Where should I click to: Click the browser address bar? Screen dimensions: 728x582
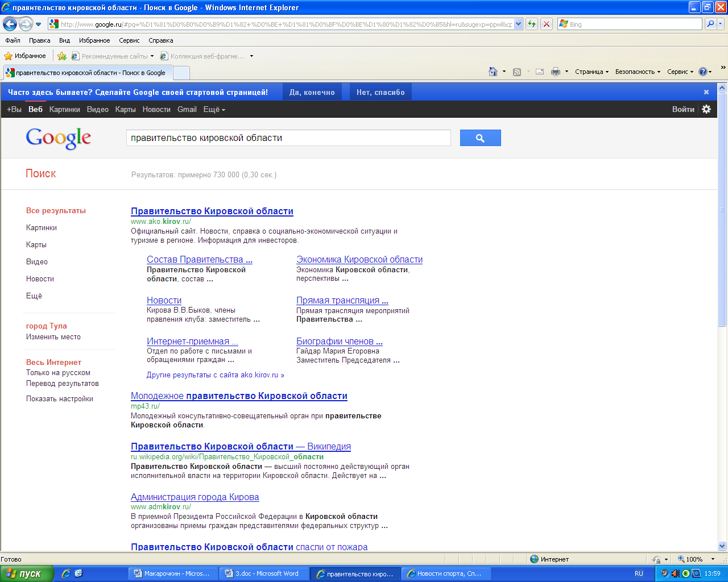click(284, 24)
